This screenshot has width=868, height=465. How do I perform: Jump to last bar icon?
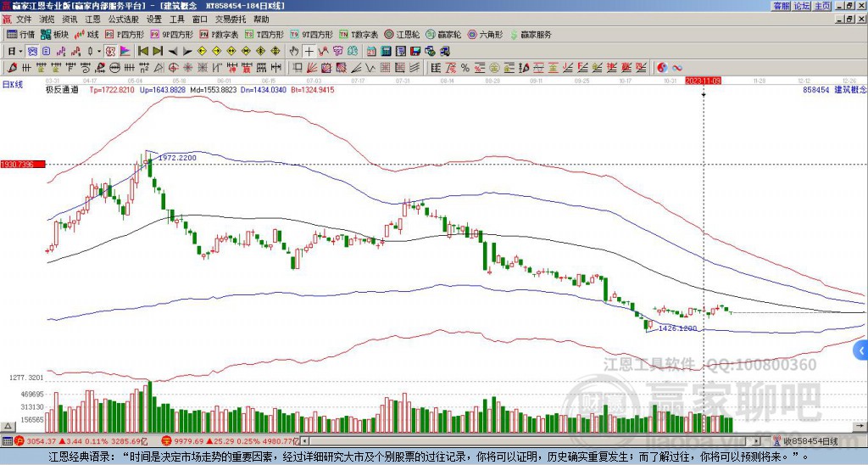pyautogui.click(x=158, y=52)
